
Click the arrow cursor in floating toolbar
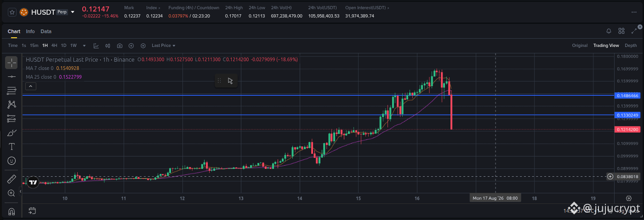pos(230,81)
